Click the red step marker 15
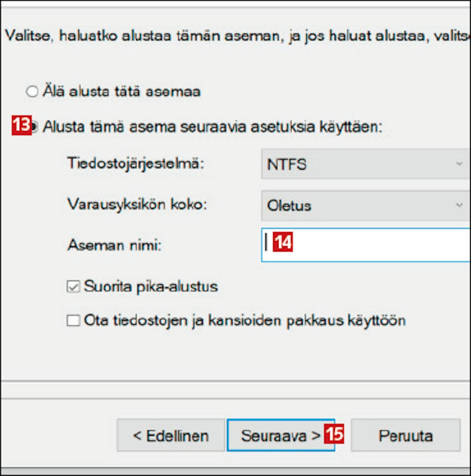 [x=334, y=434]
